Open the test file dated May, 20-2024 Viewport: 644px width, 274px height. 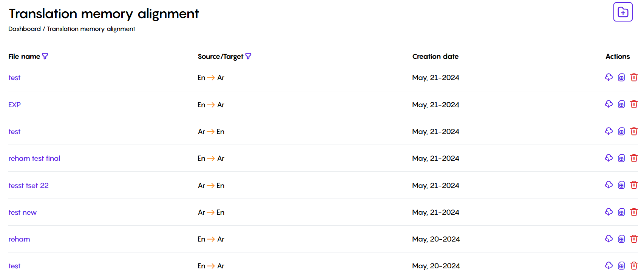tap(14, 266)
